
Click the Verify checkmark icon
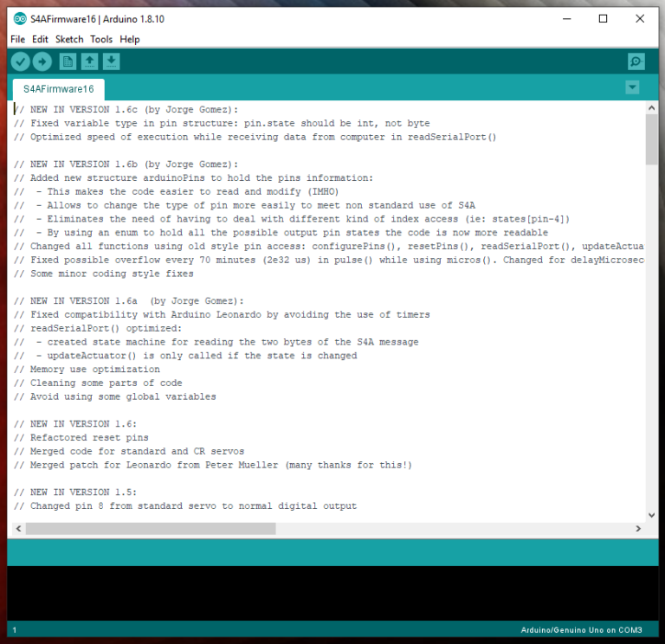pos(20,61)
